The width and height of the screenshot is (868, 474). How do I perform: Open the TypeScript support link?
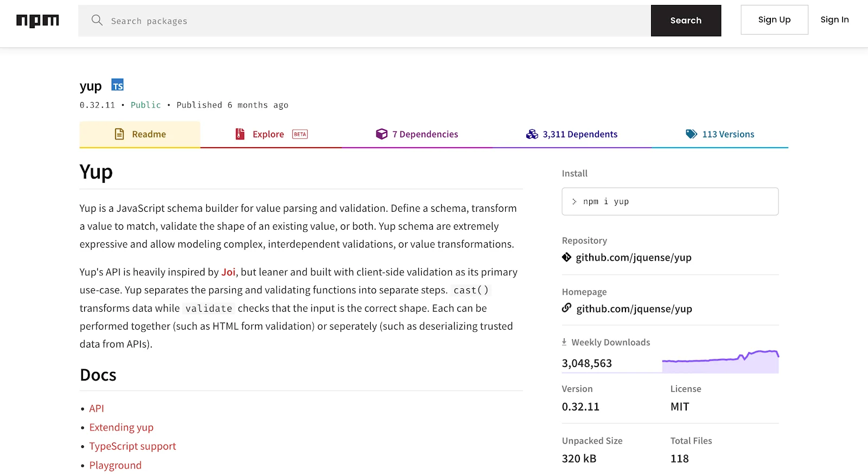tap(133, 446)
